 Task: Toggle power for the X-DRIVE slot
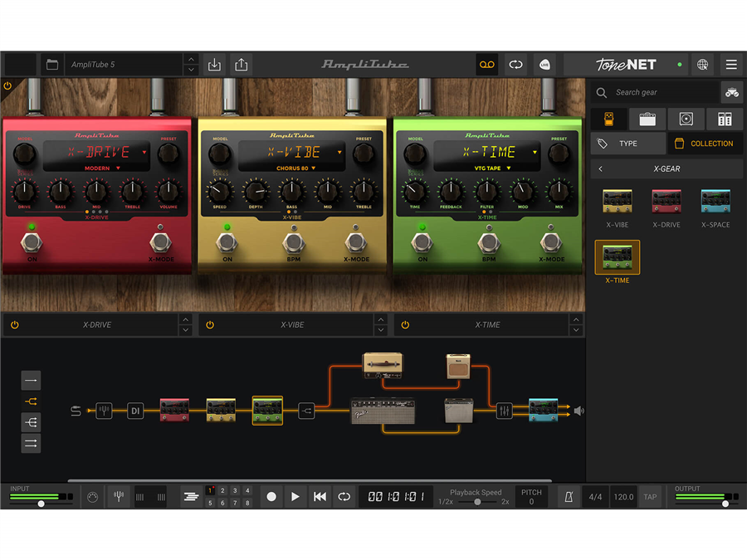pos(15,325)
